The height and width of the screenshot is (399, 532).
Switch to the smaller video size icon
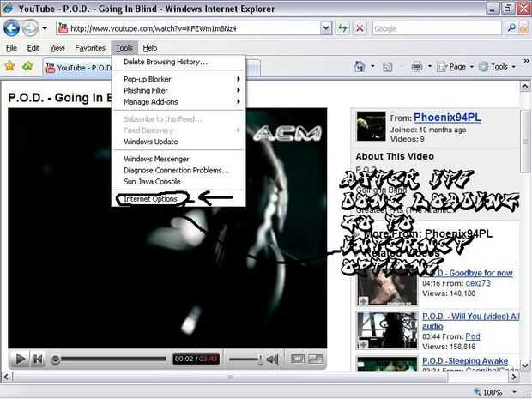[x=298, y=359]
